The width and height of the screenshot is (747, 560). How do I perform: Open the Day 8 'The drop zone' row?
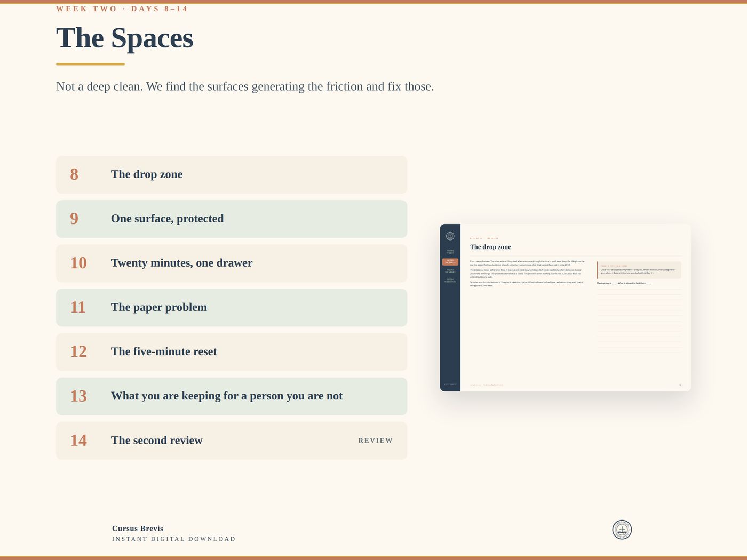[x=232, y=175]
